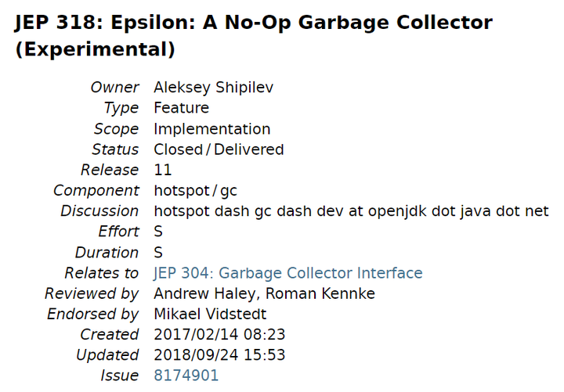
Task: Open issue link 8174901
Action: coord(186,376)
